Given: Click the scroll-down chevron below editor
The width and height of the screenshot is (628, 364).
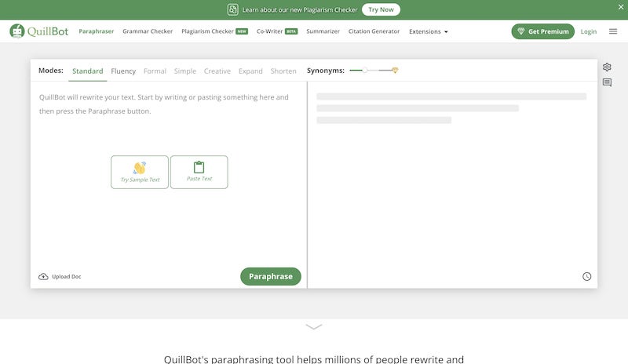Looking at the screenshot, I should coord(314,327).
